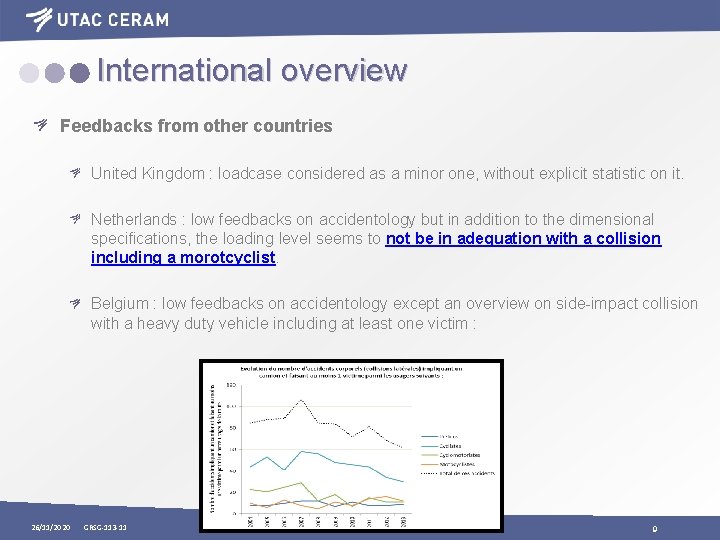Viewport: 720px width, 540px height.
Task: Click the footer date 26/11/2020
Action: coord(51,528)
